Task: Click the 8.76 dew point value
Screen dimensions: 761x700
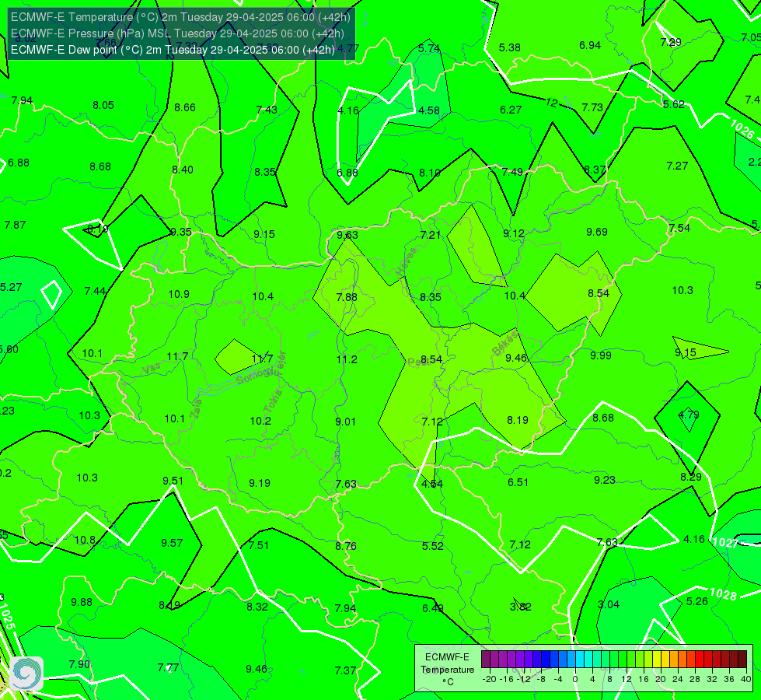Action: point(346,547)
